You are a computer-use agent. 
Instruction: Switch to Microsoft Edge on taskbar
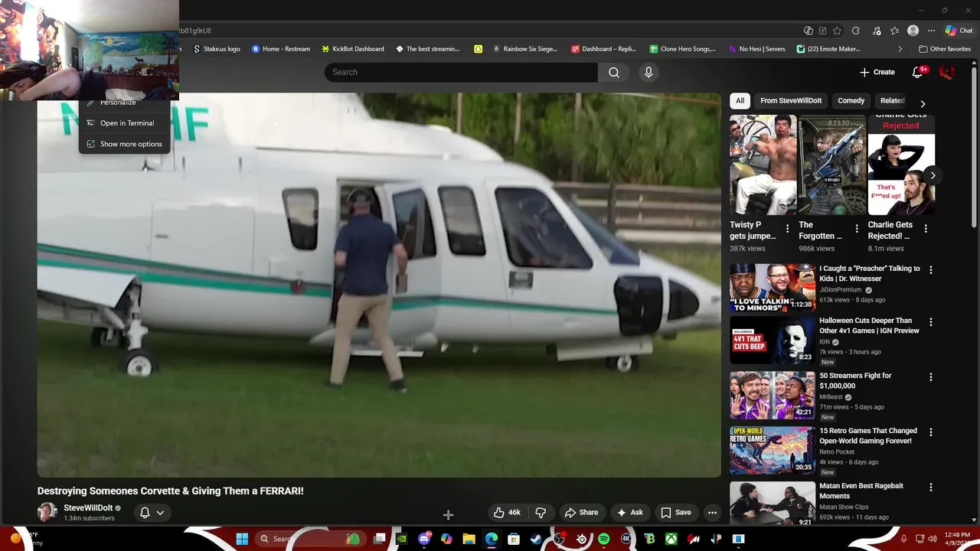[x=491, y=539]
